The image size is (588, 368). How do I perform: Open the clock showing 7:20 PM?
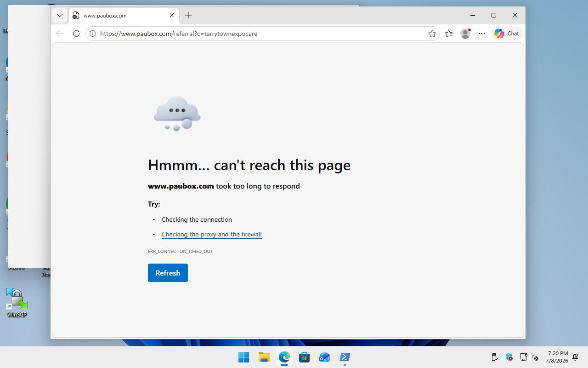pyautogui.click(x=557, y=357)
